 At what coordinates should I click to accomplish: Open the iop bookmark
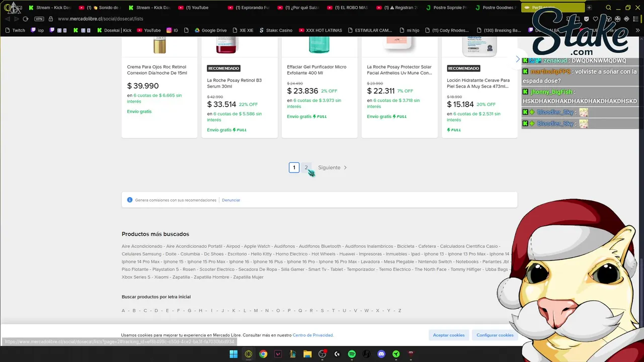[x=37, y=30]
